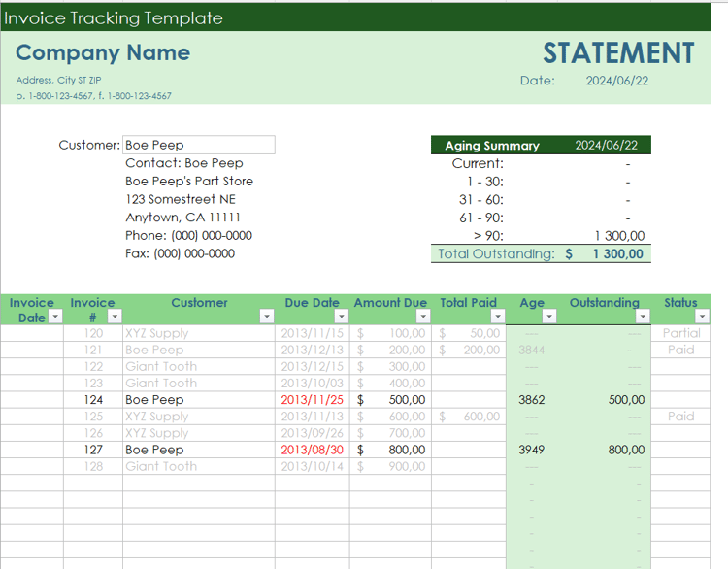
Task: Click the statement date 2024/06/22 cell
Action: (617, 81)
